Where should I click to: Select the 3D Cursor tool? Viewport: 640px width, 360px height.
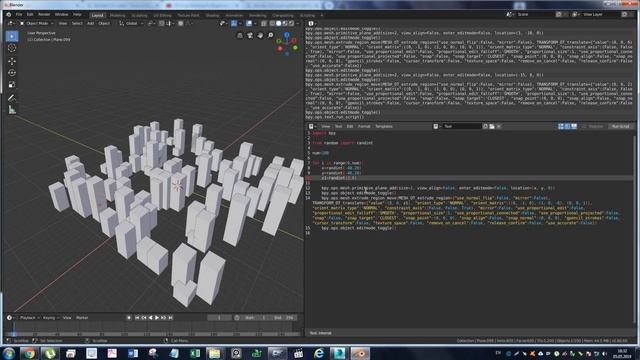[x=12, y=48]
